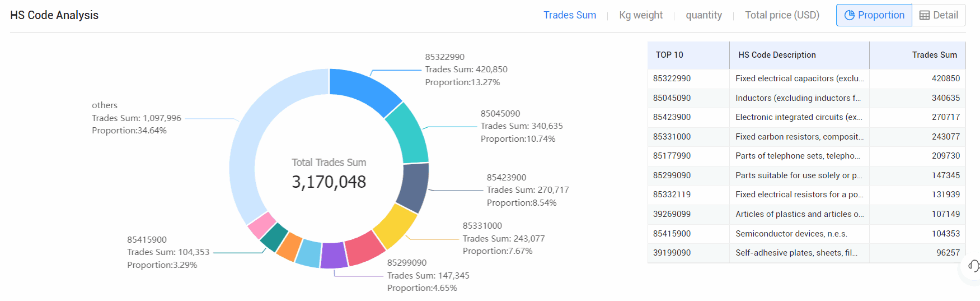
Task: Click the yellow 85331000 donut segment
Action: pyautogui.click(x=395, y=225)
